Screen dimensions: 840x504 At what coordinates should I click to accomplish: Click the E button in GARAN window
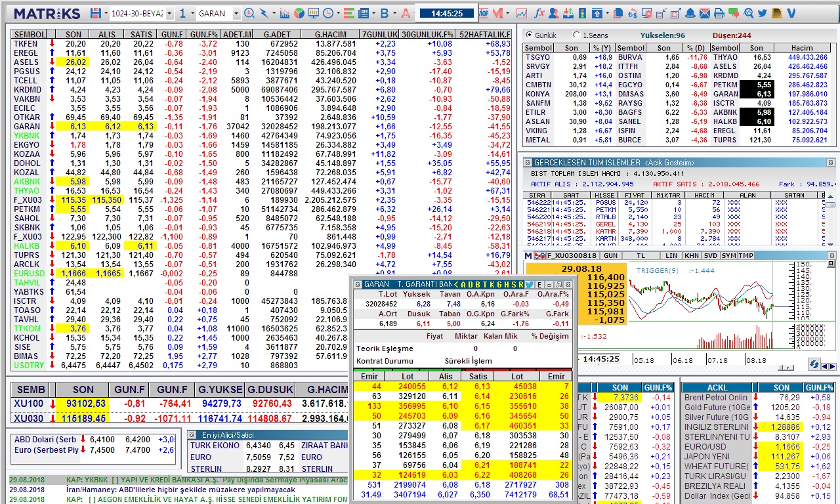539,284
